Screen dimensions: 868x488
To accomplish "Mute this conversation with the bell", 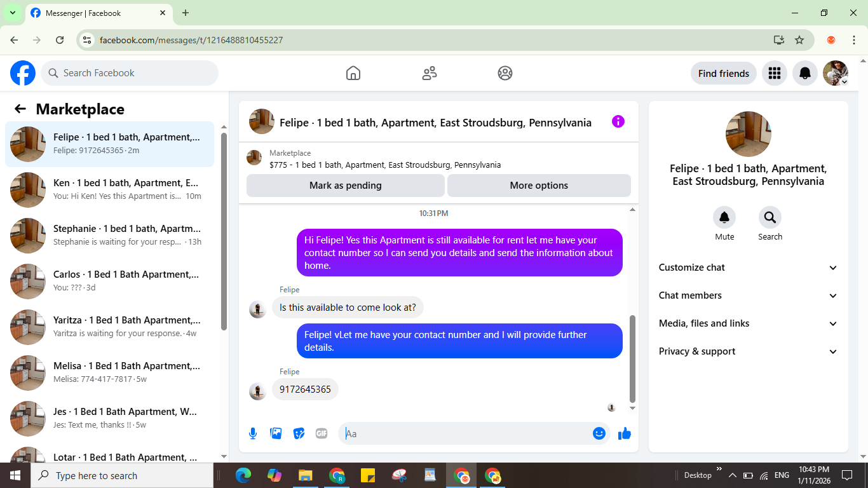I will pos(724,218).
